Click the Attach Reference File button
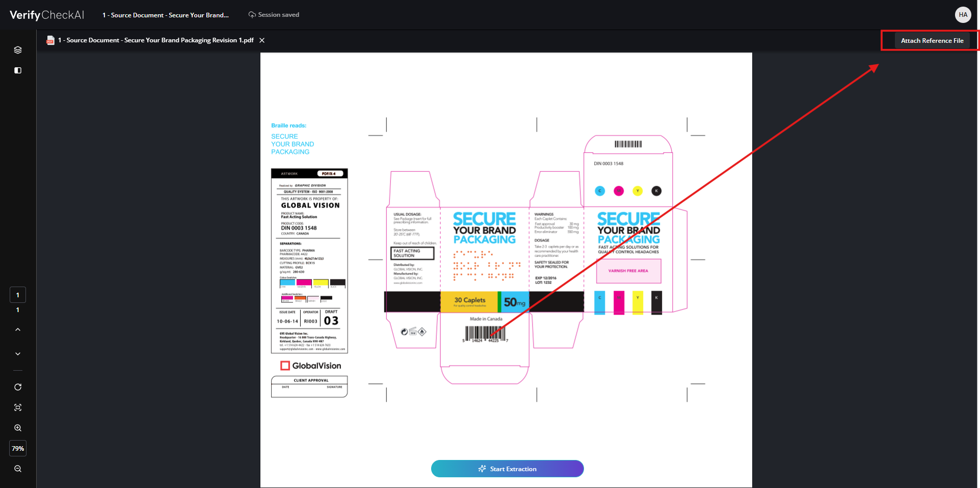Viewport: 980px width, 488px height. [932, 40]
